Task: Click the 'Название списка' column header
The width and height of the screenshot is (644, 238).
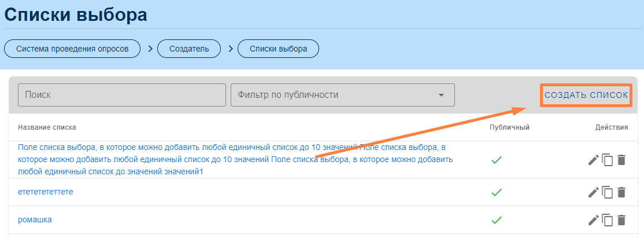Action: tap(47, 127)
